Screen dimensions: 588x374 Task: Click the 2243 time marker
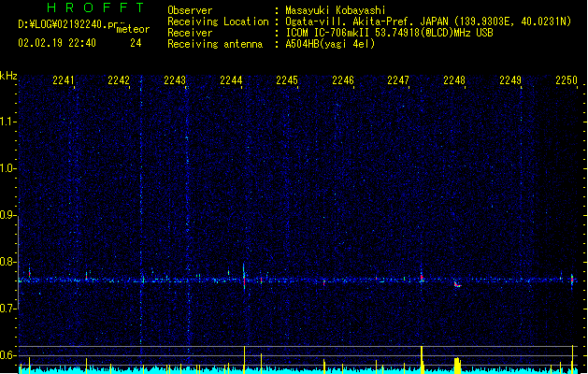pyautogui.click(x=175, y=80)
